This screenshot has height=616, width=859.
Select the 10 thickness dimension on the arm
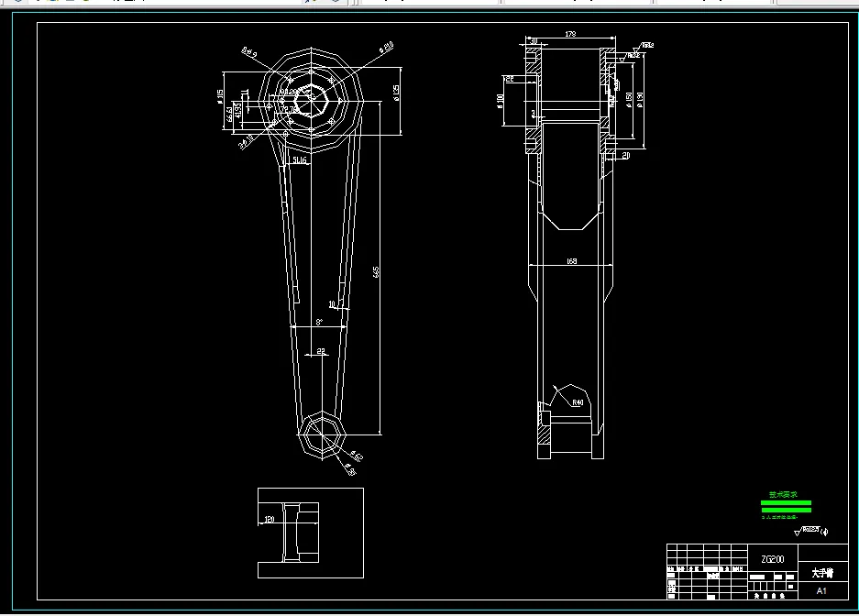coord(332,304)
